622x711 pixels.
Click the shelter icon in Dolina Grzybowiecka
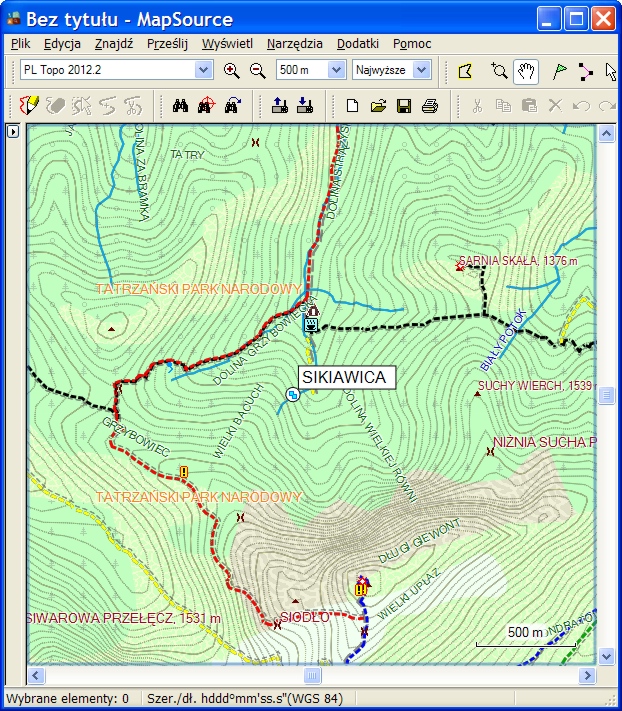click(312, 311)
